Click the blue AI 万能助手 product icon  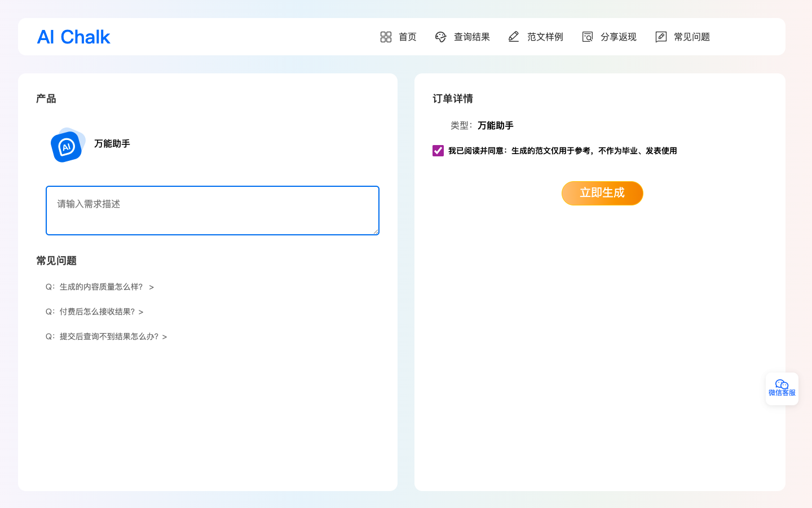tap(68, 145)
